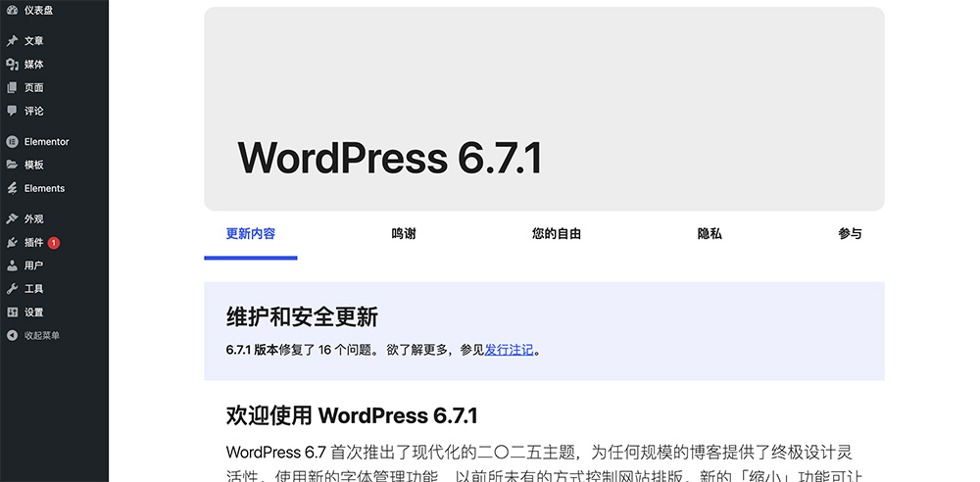Click the red plugin update badge
This screenshot has height=482, width=980.
pos(54,243)
